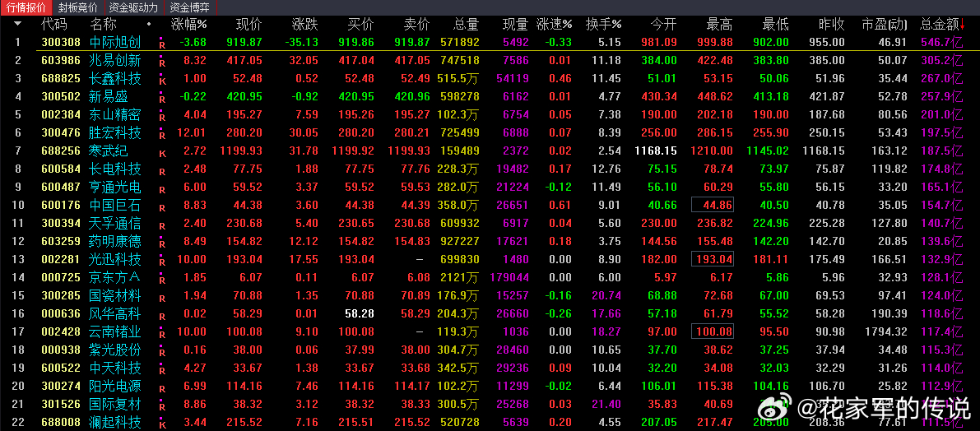Viewport: 980px width, 431px height.
Task: Select stock 亨通光电 name
Action: [116, 188]
